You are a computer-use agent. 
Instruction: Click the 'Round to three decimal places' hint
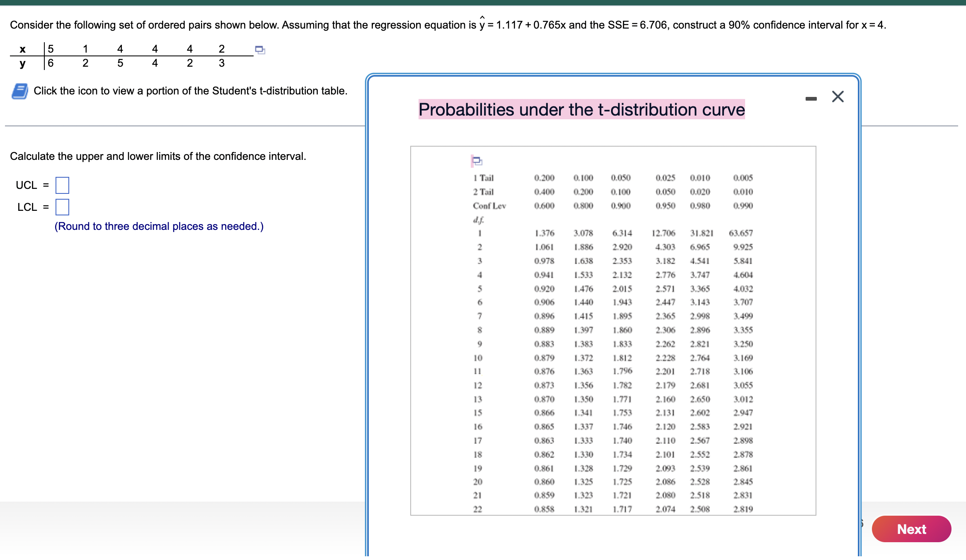[159, 227]
